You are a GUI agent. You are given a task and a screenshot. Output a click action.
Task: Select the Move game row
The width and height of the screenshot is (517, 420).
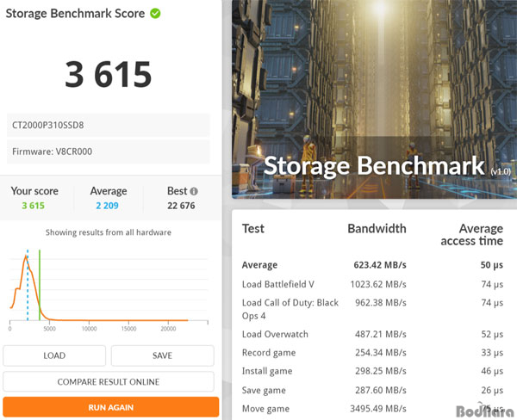coord(372,409)
